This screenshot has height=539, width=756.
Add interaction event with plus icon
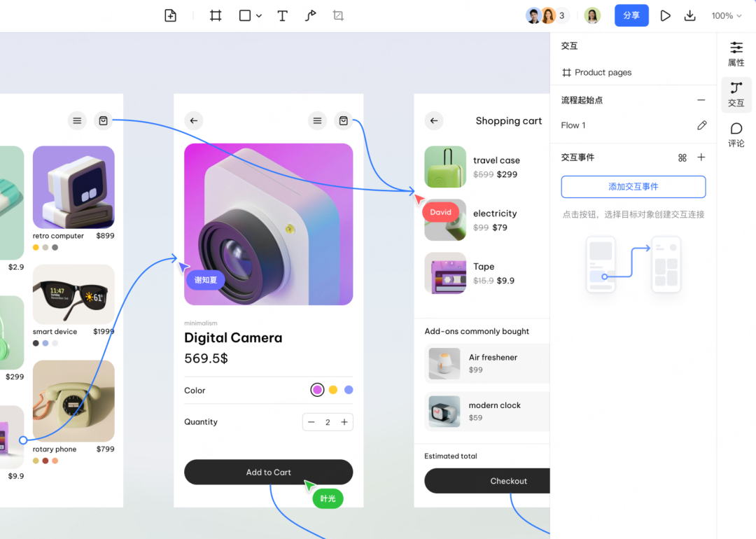(701, 157)
